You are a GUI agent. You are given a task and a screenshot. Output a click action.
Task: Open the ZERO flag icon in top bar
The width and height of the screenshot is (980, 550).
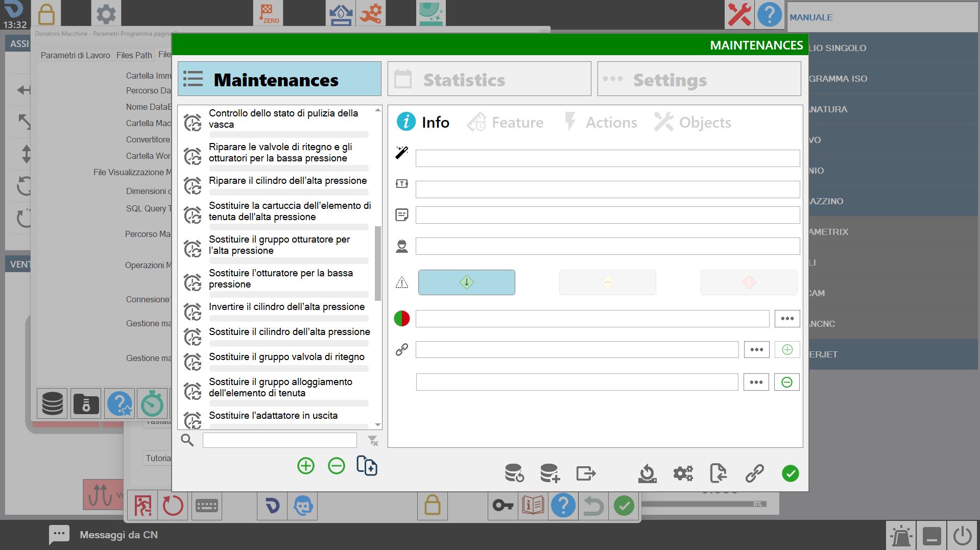click(x=268, y=13)
